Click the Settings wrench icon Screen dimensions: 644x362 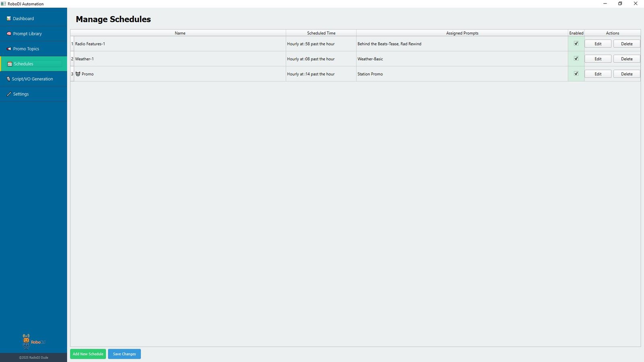[x=9, y=94]
